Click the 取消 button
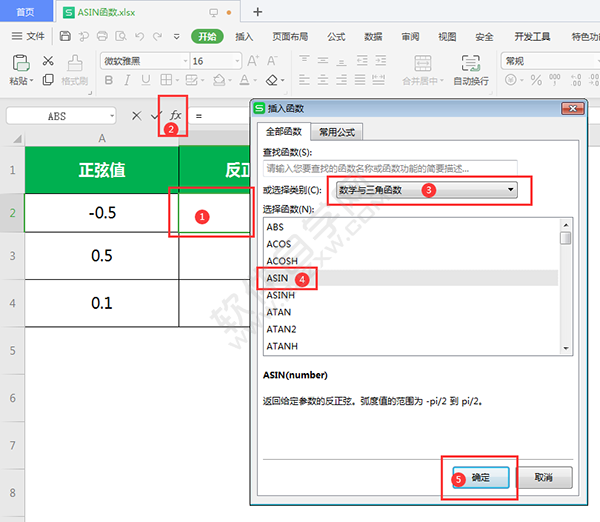The width and height of the screenshot is (600, 522). (544, 477)
